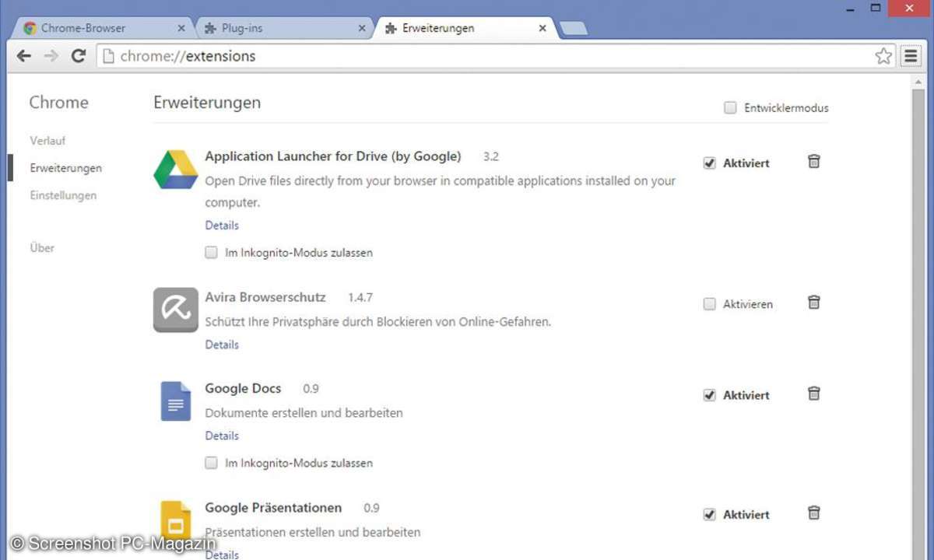Viewport: 934px width, 560px height.
Task: Click the Google Präsentationen extension name
Action: 273,508
